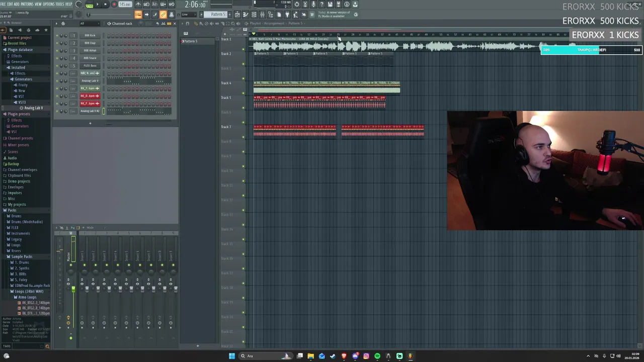Open the Piano roll view icon in toolbar
Screen dimensions: 644x362
pyautogui.click(x=246, y=14)
